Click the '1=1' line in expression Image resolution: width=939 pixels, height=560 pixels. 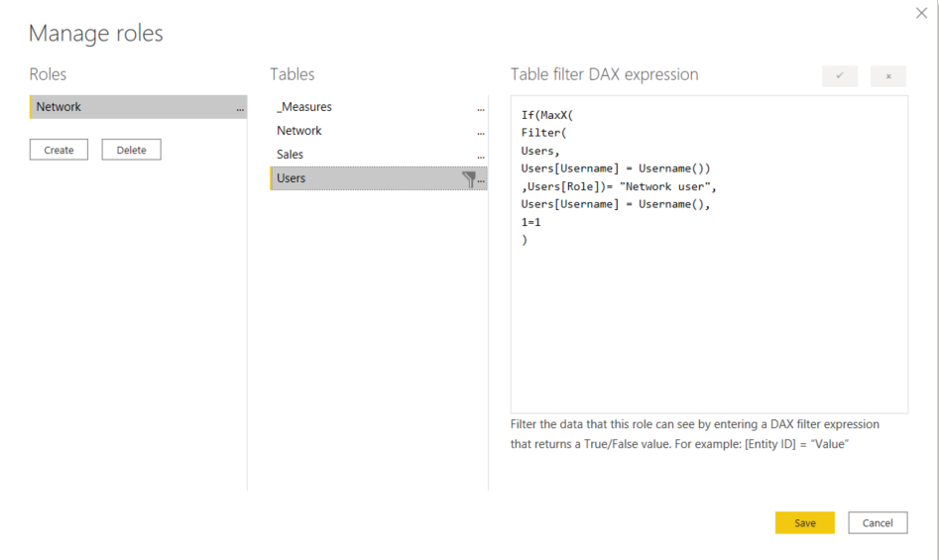click(531, 222)
